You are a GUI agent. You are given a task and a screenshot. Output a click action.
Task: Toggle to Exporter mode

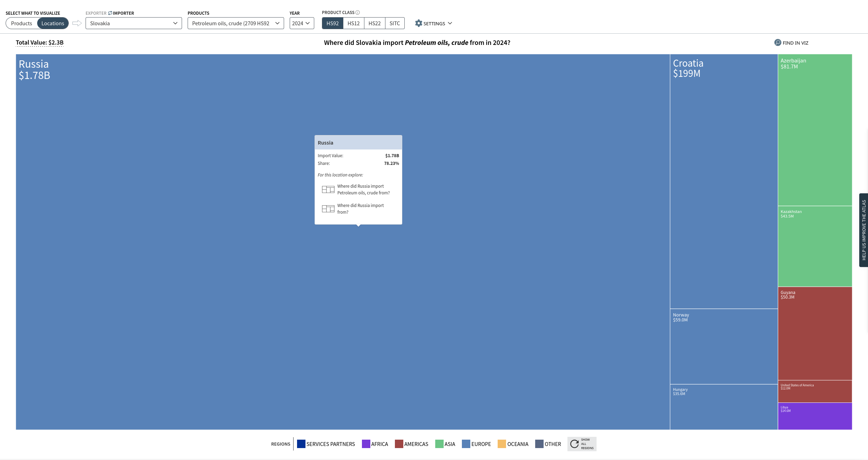pyautogui.click(x=96, y=13)
